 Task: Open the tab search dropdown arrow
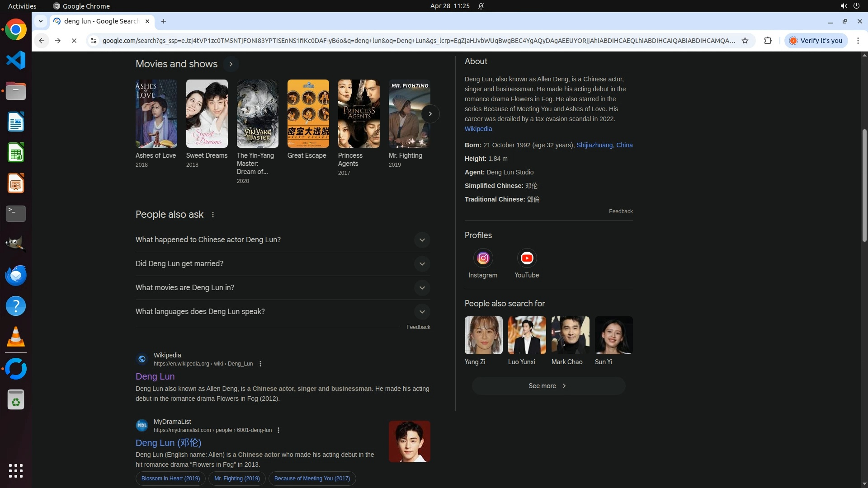tap(41, 21)
